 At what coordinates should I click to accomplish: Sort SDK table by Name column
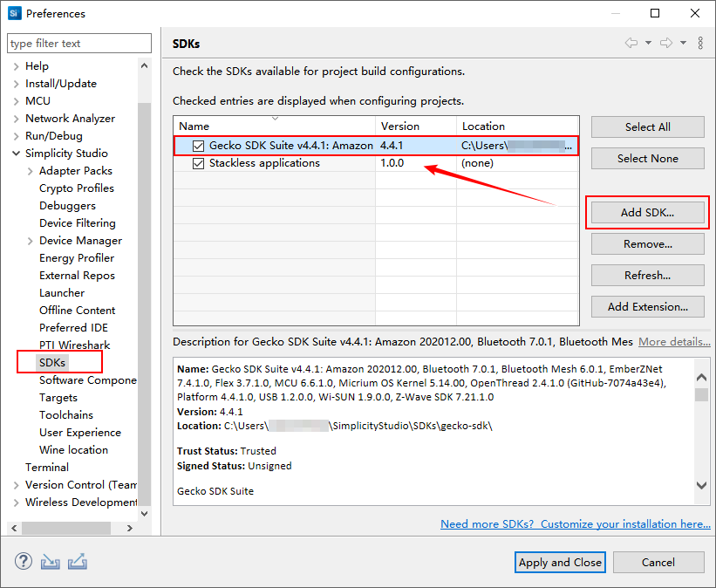click(274, 126)
